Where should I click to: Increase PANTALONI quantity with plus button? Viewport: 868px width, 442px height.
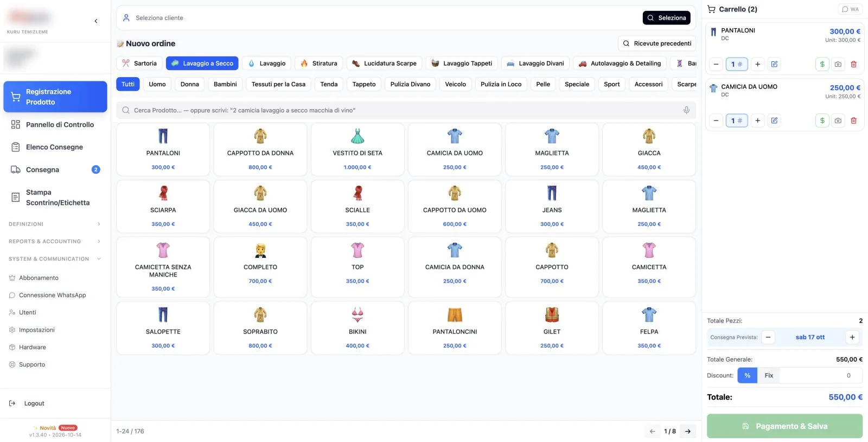pyautogui.click(x=757, y=64)
